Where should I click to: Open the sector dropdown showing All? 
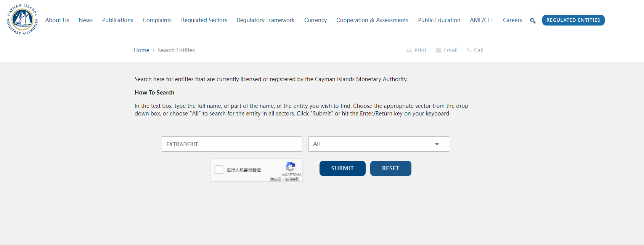tap(378, 144)
